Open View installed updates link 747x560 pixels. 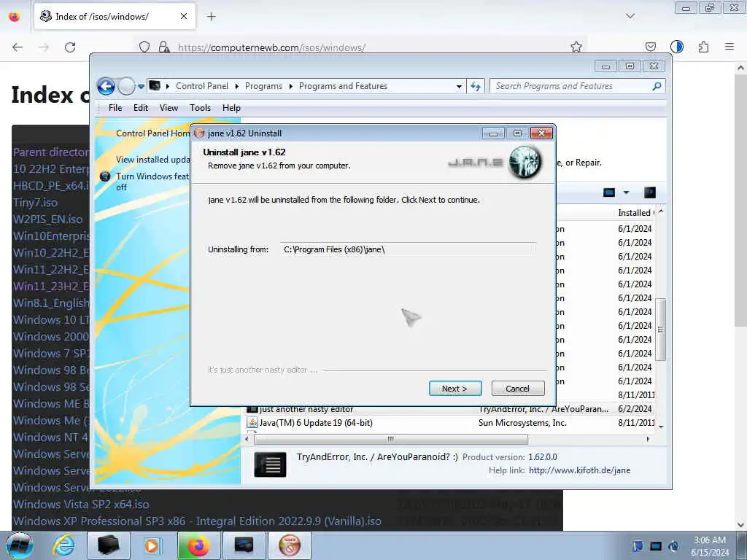(153, 160)
